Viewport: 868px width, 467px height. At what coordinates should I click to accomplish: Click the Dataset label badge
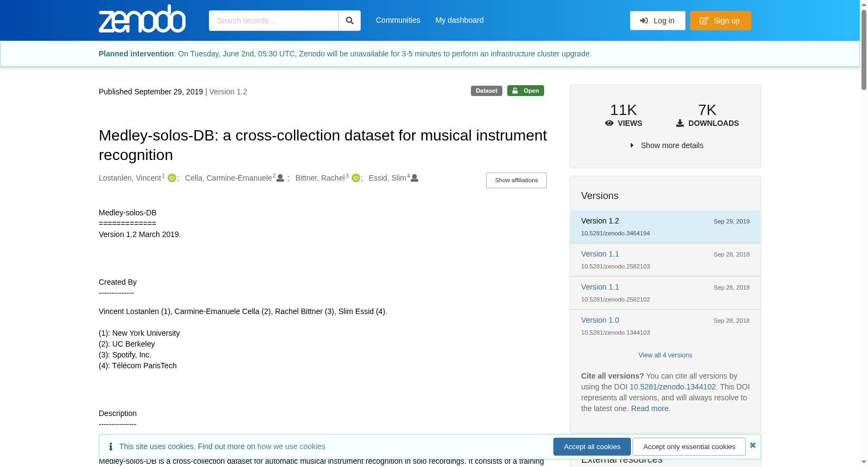click(487, 91)
